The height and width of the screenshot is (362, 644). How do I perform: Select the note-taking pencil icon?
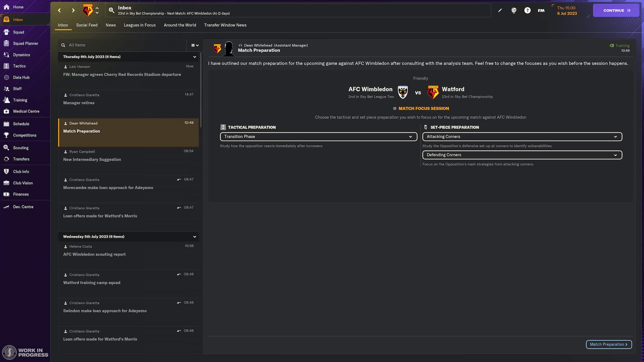coord(500,10)
